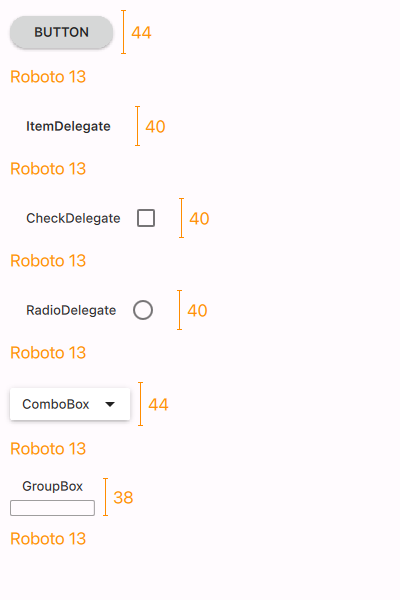Click the CheckDelegate text label
This screenshot has width=400, height=600.
coord(73,218)
